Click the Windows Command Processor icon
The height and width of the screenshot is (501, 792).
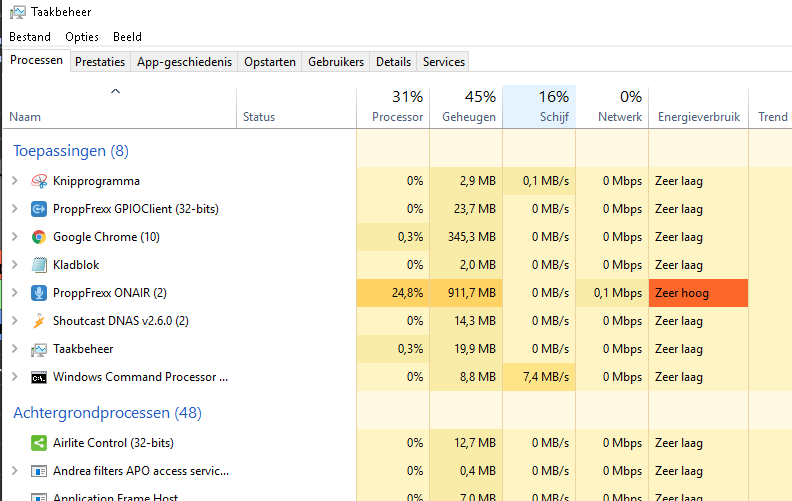pos(39,377)
